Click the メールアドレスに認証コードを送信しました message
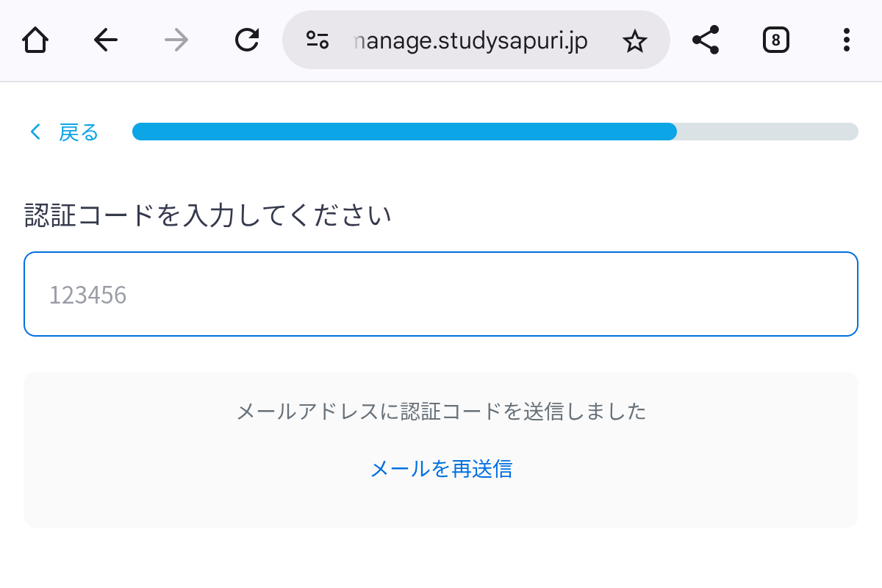 pos(441,411)
